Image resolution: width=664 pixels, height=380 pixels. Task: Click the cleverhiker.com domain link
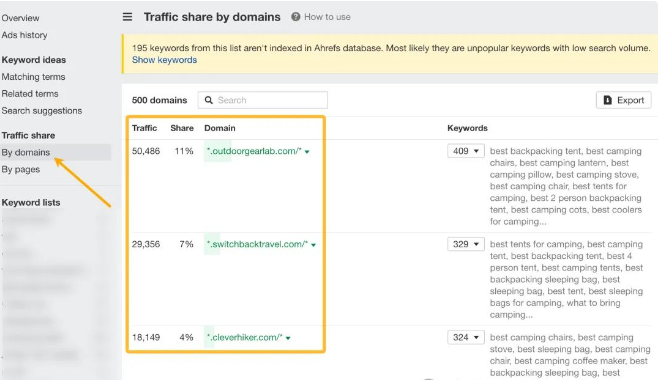[244, 338]
